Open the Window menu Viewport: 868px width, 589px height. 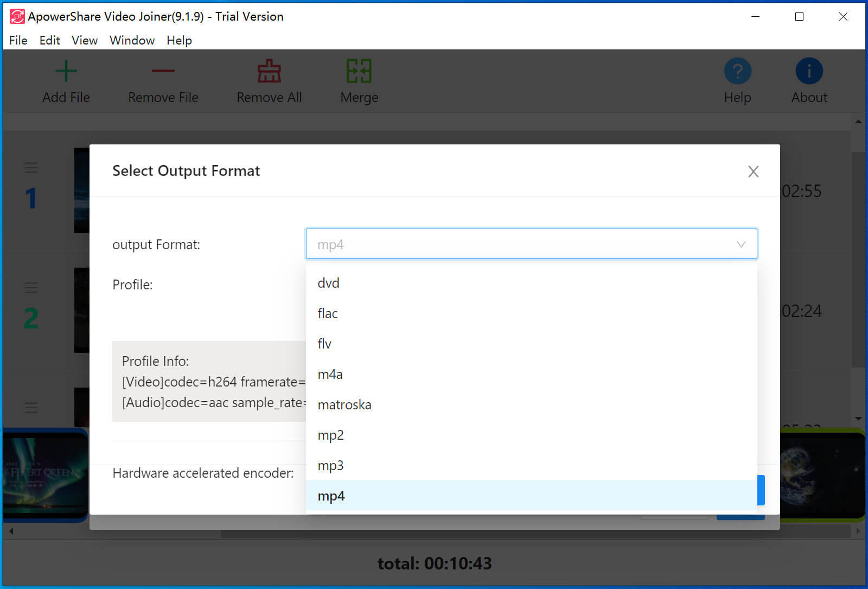coord(132,40)
